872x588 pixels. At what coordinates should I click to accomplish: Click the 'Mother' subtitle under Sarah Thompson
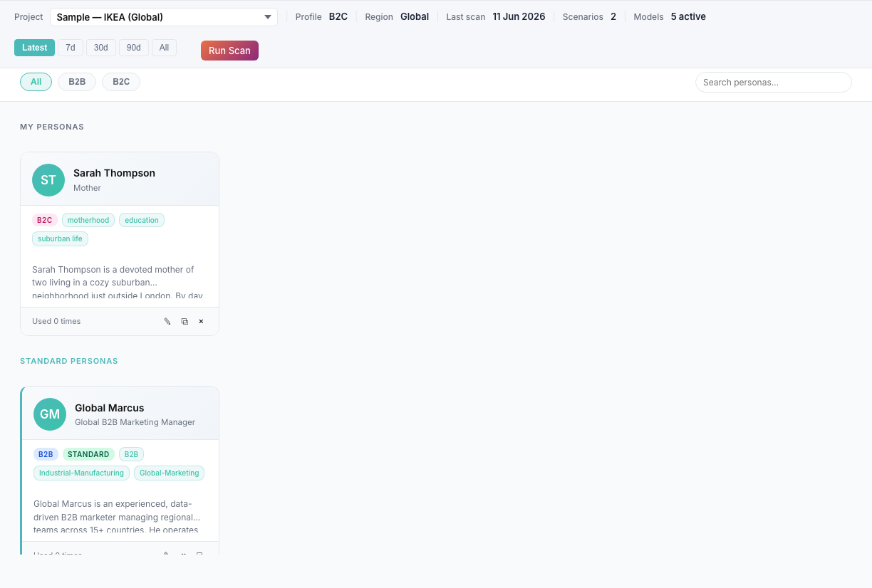point(87,188)
